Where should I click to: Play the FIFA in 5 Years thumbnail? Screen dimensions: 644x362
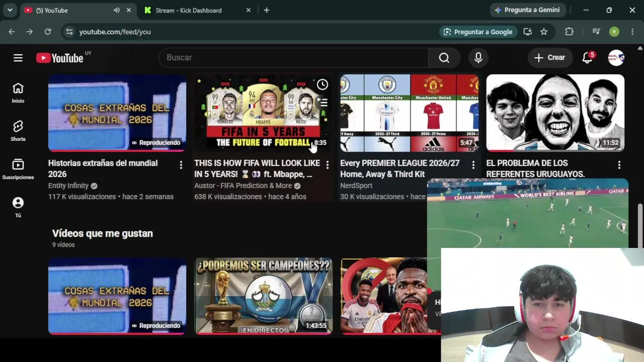coord(263,113)
